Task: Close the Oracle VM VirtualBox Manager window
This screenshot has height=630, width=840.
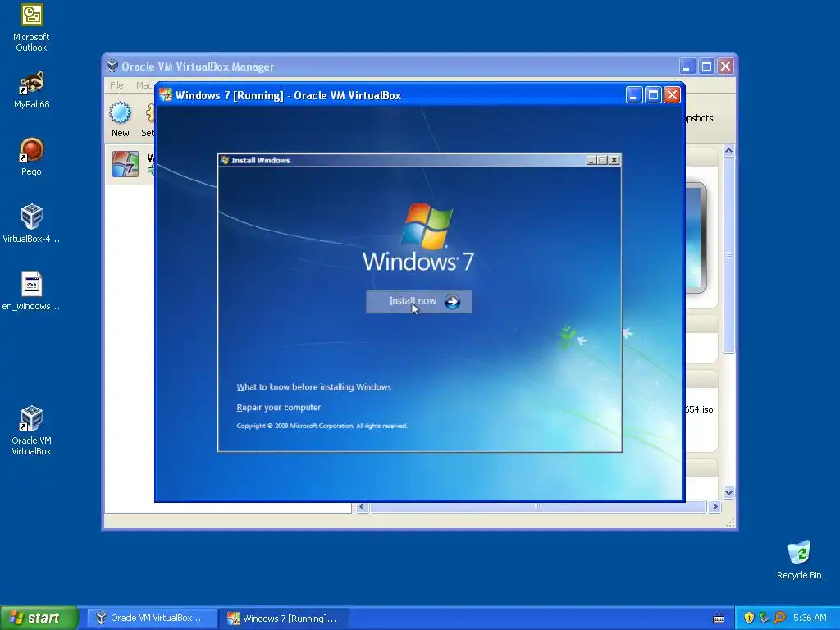Action: tap(726, 66)
